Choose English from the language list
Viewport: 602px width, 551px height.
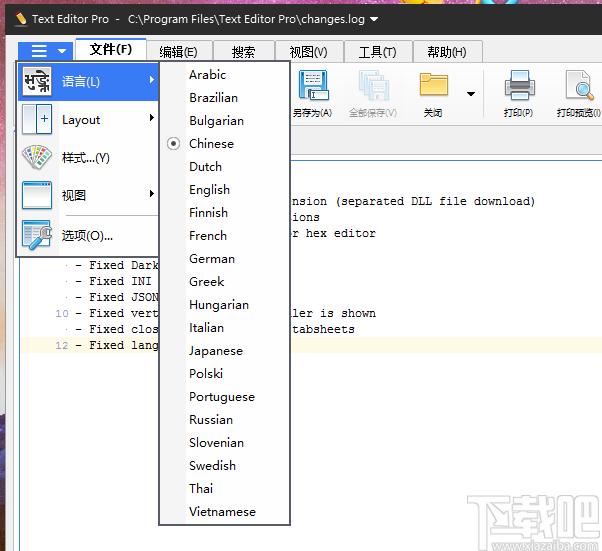pos(209,190)
